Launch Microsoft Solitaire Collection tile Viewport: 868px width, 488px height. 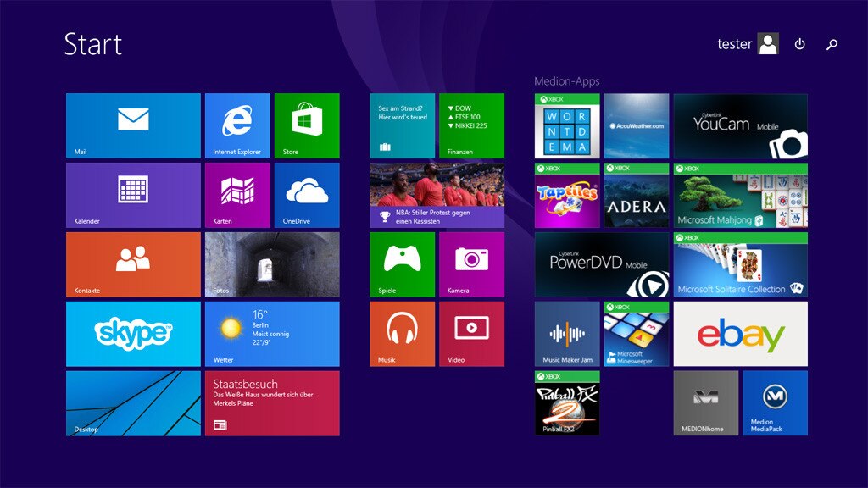coord(740,264)
